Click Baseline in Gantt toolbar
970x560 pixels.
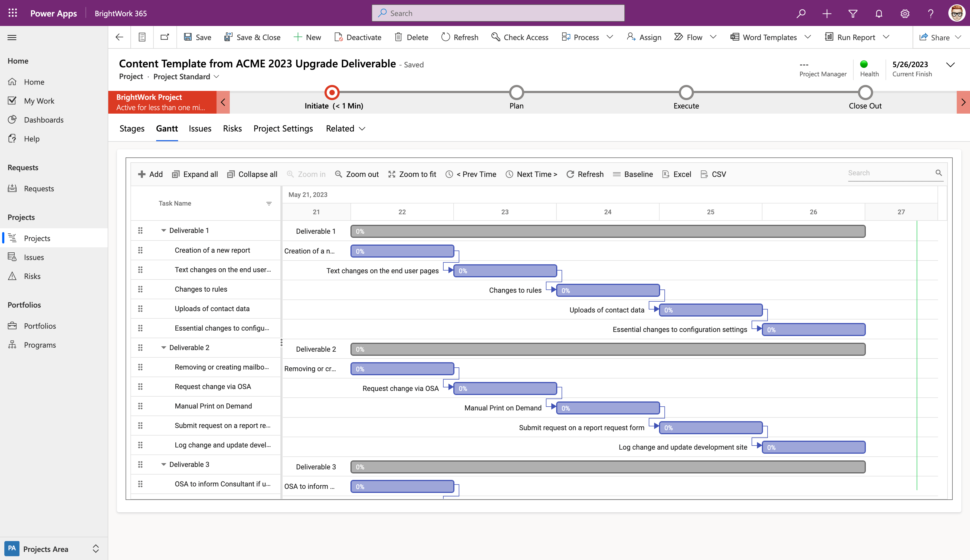633,174
